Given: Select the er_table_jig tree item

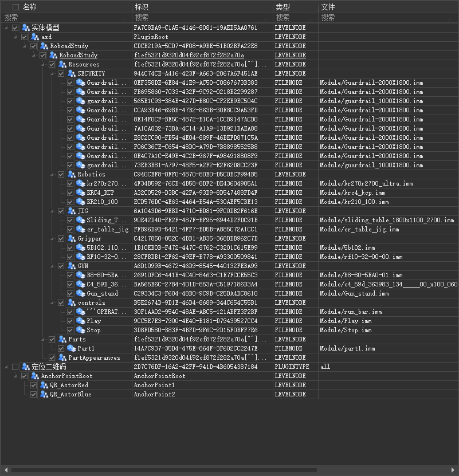Looking at the screenshot, I should [107, 229].
